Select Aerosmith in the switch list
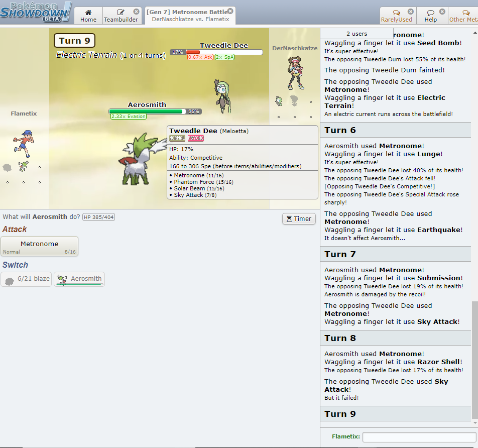The height and width of the screenshot is (448, 478). 79,279
